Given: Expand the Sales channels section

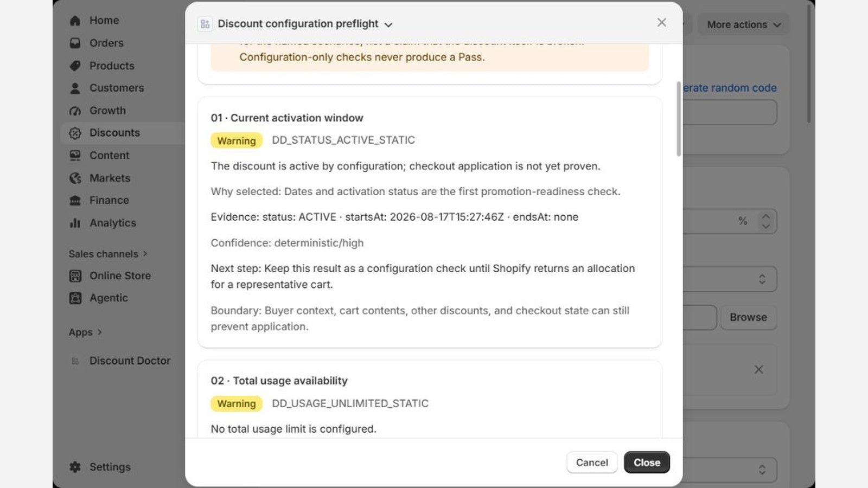Looking at the screenshot, I should (108, 254).
